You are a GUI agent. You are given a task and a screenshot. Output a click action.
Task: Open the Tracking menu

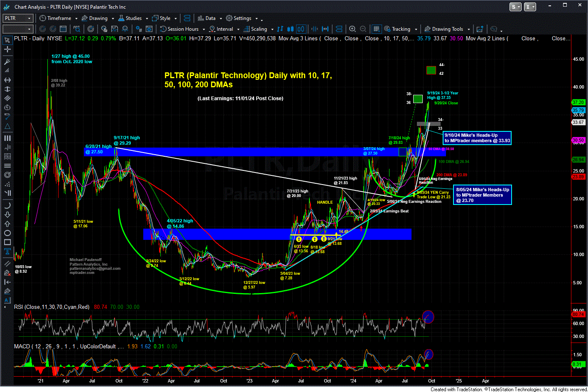coord(397,29)
